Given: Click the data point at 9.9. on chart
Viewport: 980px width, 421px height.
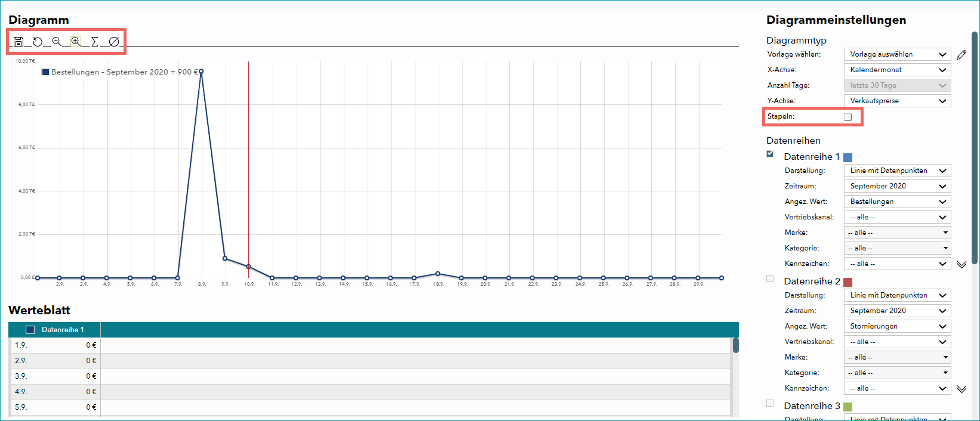Looking at the screenshot, I should point(225,258).
